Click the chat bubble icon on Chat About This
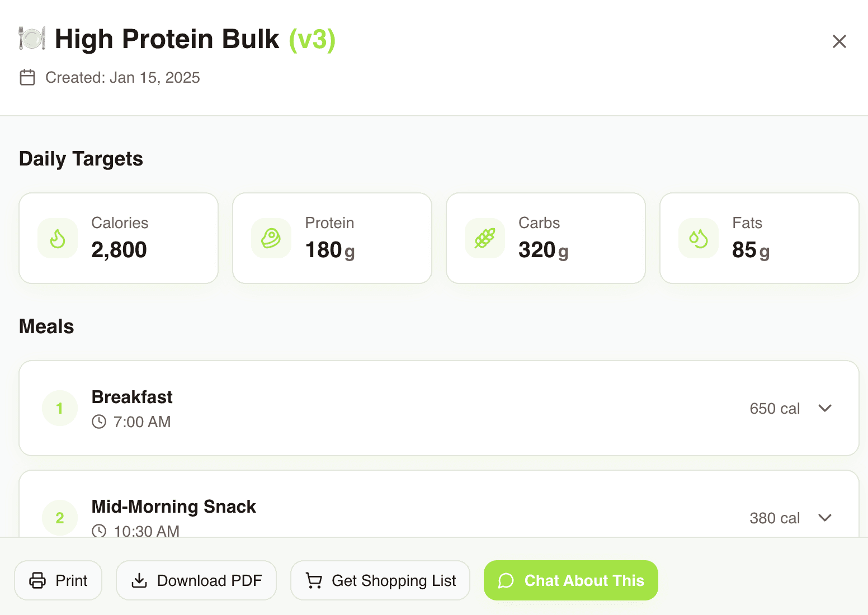Screen dimensions: 868x615 507,581
